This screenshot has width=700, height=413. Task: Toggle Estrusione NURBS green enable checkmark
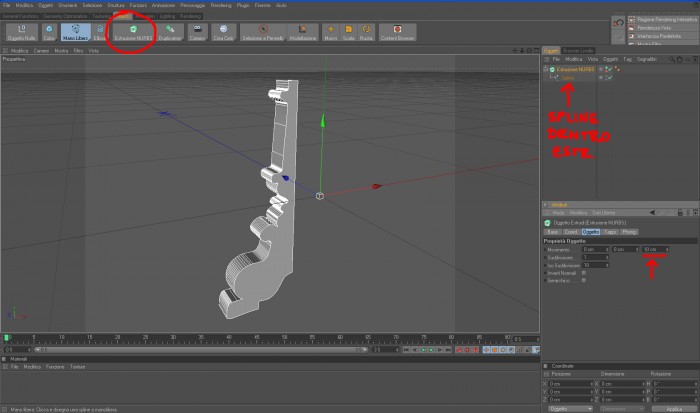click(x=609, y=69)
